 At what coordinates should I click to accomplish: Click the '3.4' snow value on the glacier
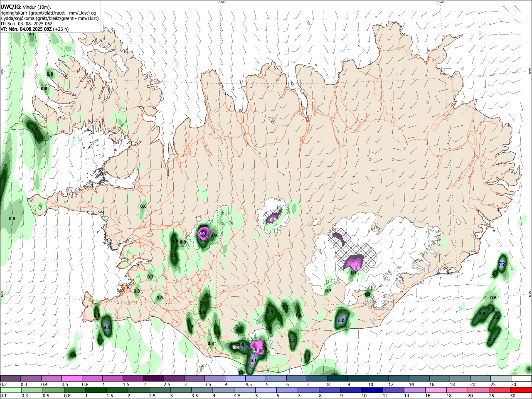202,234
